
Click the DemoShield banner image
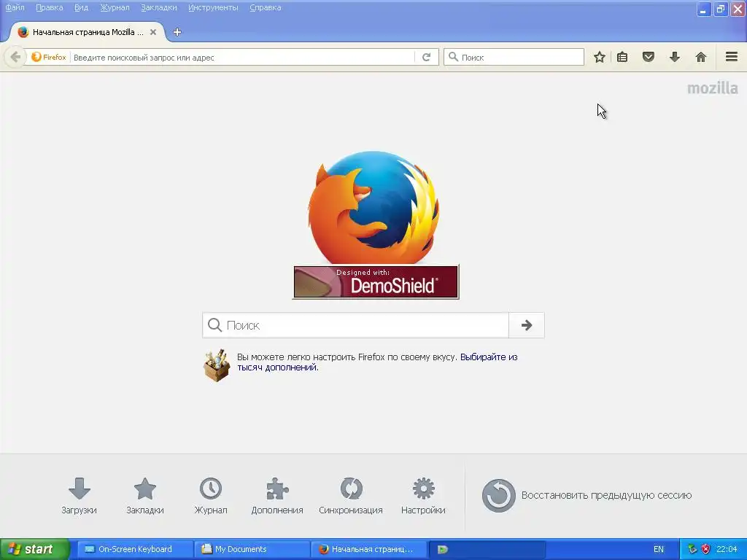(x=376, y=282)
